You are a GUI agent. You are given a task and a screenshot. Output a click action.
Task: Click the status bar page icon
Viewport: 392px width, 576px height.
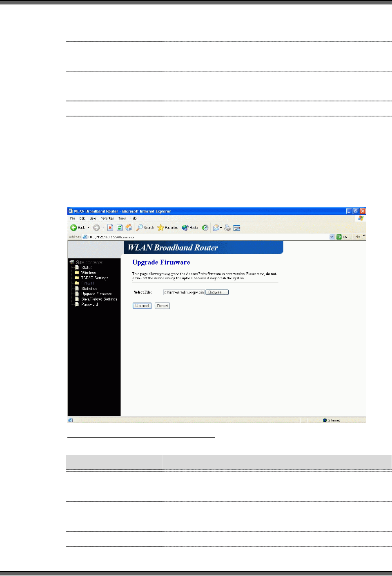tap(70, 420)
